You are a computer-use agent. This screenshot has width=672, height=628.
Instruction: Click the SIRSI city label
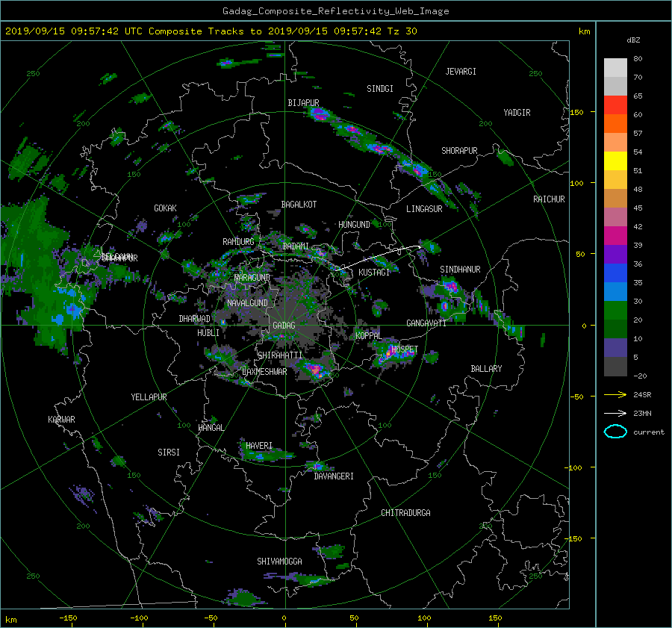[x=169, y=453]
